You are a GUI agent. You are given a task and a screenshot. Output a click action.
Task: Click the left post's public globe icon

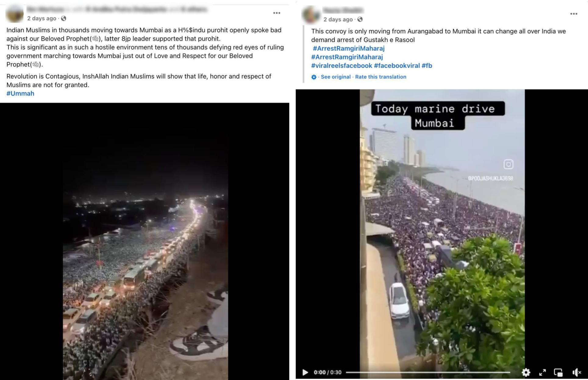click(x=63, y=19)
